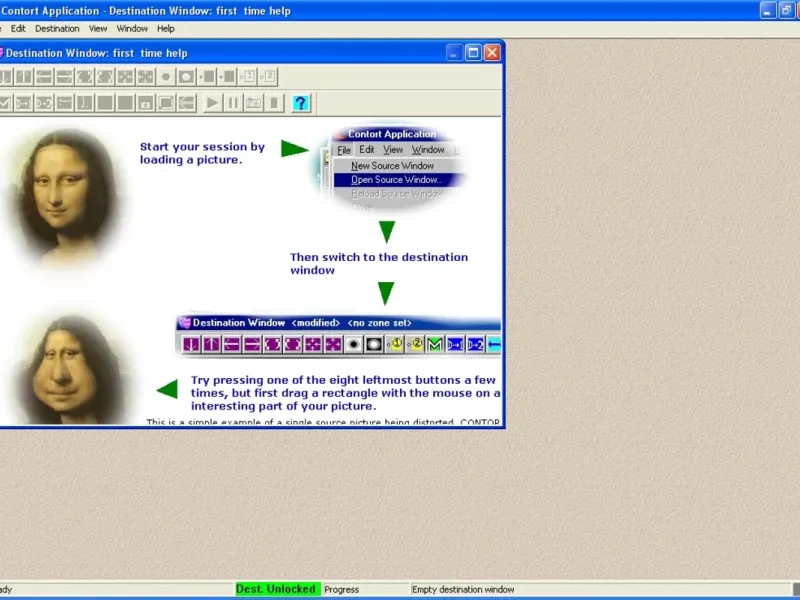Open the Edit menu
Image resolution: width=800 pixels, height=600 pixels.
point(18,29)
